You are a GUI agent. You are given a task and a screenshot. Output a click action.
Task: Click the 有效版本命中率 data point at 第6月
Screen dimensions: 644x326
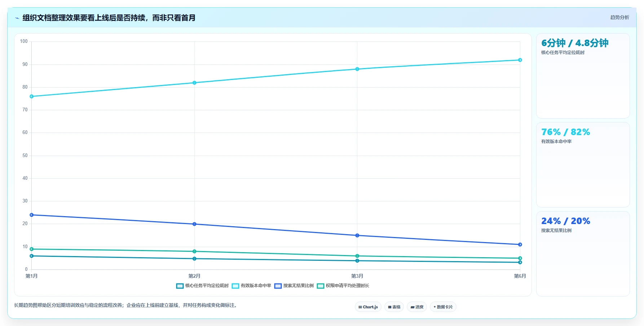[520, 60]
